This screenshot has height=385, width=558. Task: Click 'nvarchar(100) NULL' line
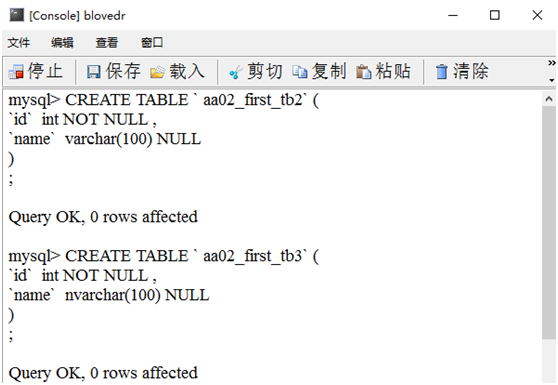(137, 295)
